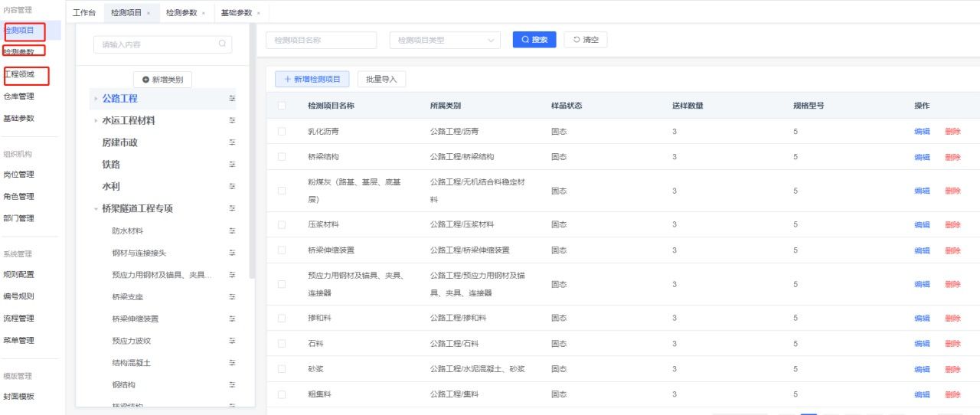Close the 基础参数 tab

coord(258,13)
